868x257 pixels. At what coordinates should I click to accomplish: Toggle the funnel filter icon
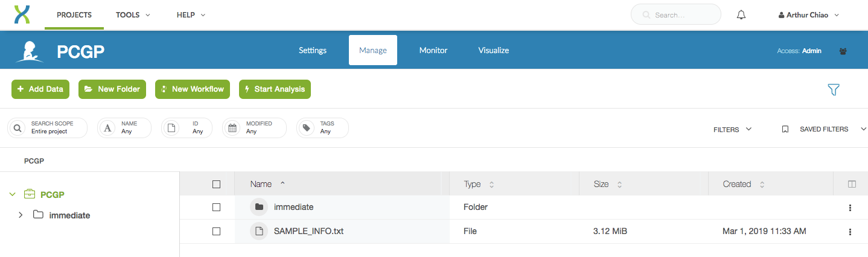[833, 90]
